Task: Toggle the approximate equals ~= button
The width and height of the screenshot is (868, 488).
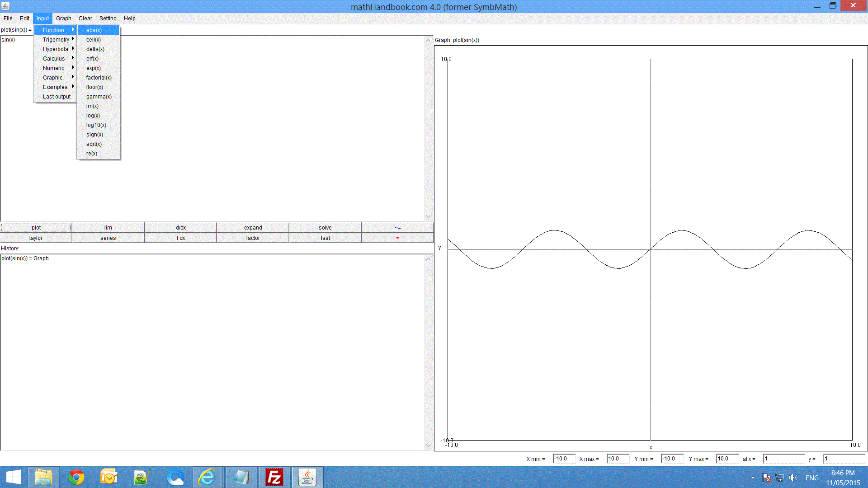Action: [397, 227]
